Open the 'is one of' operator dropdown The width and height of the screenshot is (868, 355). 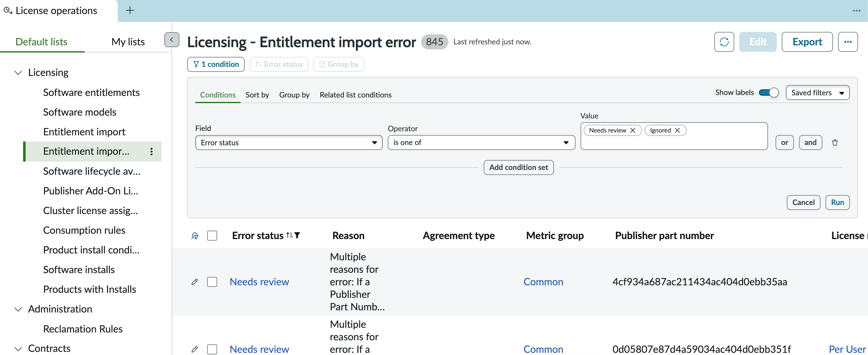click(481, 142)
